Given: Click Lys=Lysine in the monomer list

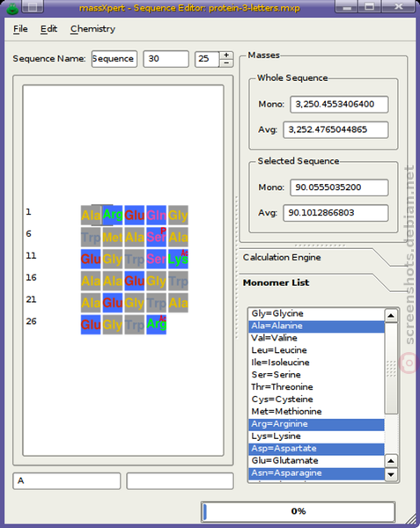Looking at the screenshot, I should tap(316, 436).
